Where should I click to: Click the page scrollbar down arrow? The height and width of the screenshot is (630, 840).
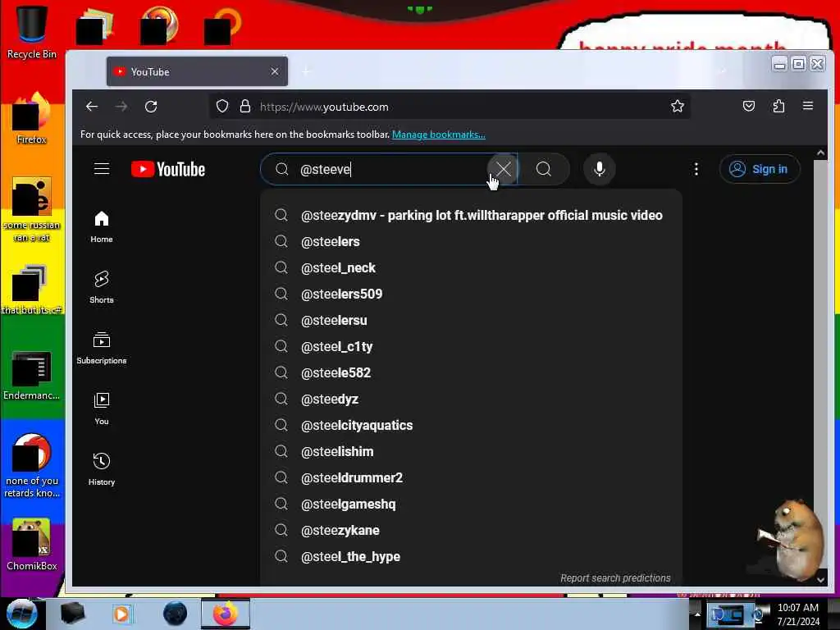click(820, 580)
